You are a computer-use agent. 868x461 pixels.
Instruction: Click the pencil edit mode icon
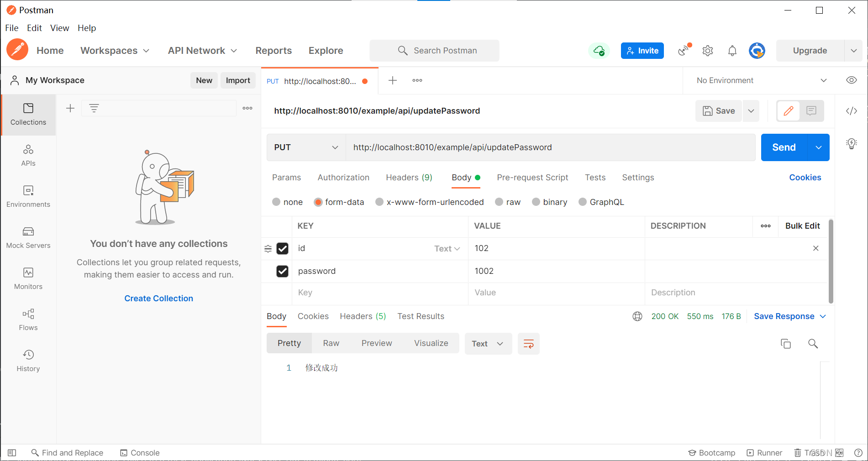tap(789, 111)
